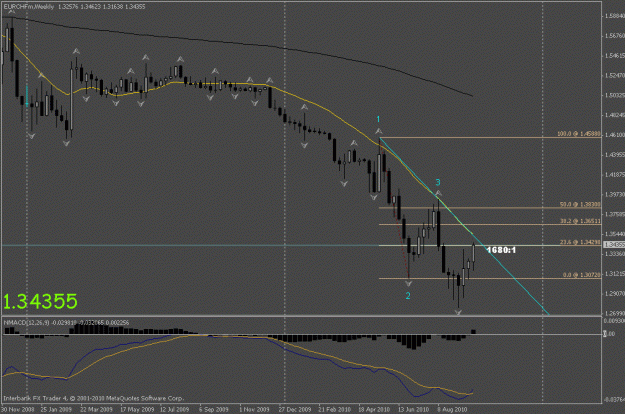Click the short cyan vertical marker near Nov 2008
Screen dimensions: 625x414
coord(27,96)
